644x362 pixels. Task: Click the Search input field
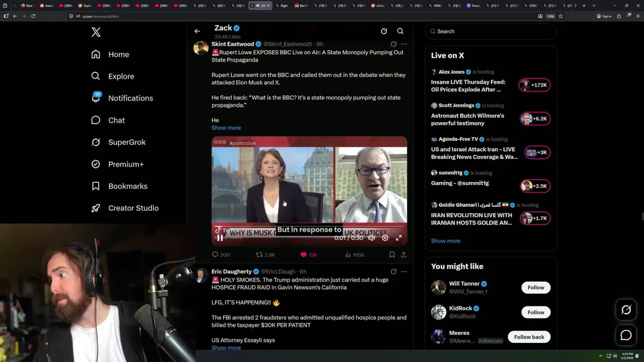click(x=491, y=31)
